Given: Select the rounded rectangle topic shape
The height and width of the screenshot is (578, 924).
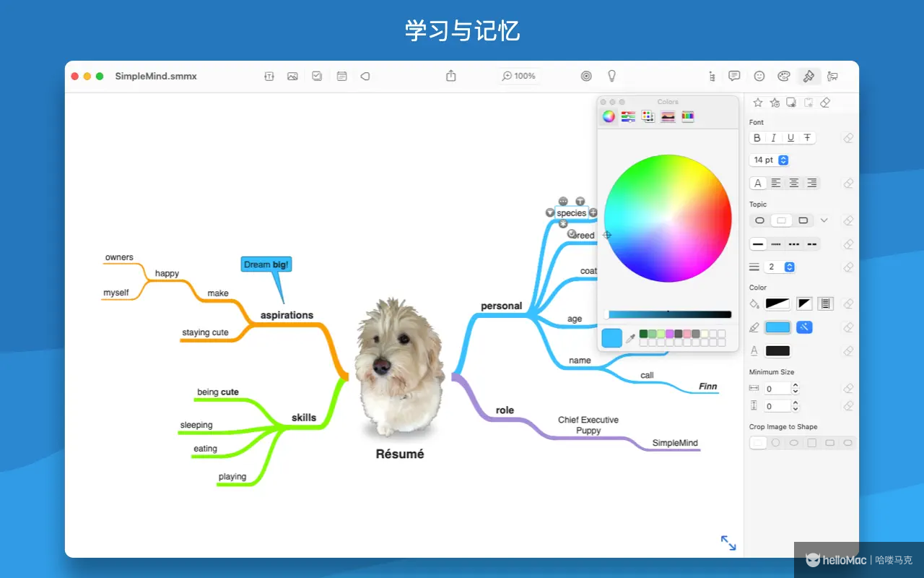Looking at the screenshot, I should click(x=803, y=220).
